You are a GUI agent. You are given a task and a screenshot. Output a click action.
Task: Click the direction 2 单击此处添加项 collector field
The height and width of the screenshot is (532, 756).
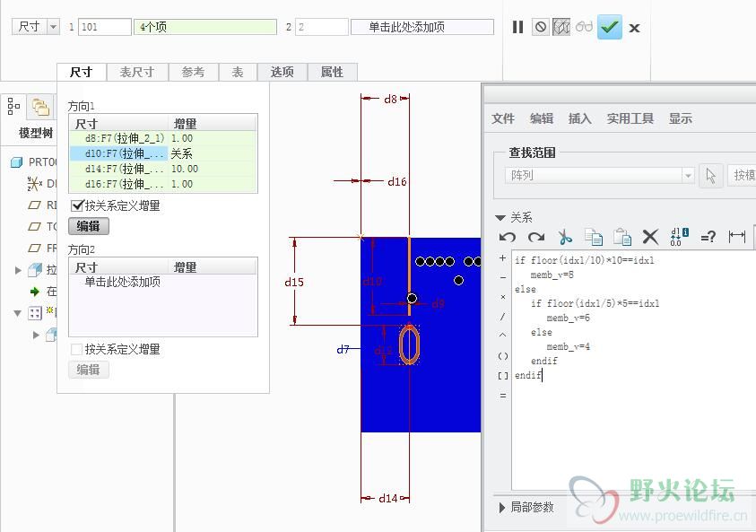coord(422,27)
